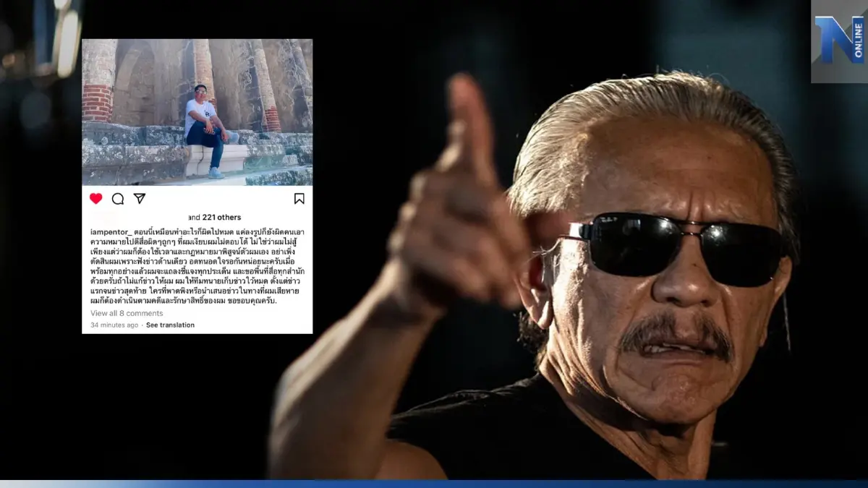868x488 pixels.
Task: Tap the red heart like icon
Action: [95, 199]
